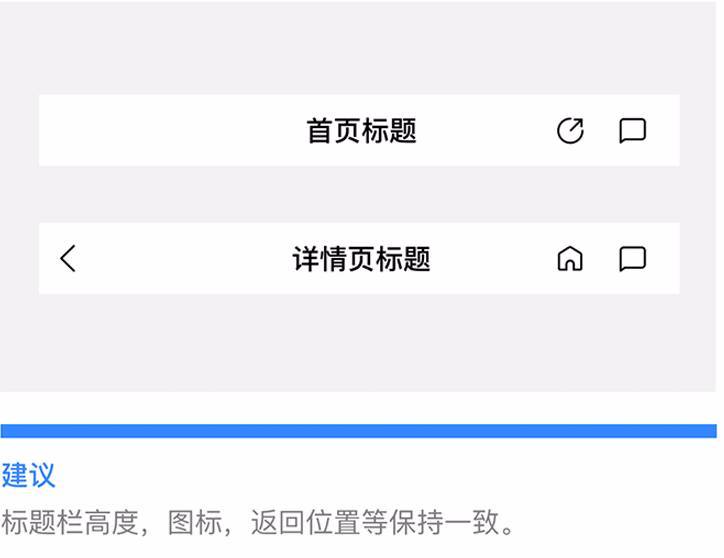
Task: Click the phrase 标题栏高度 in the suggestion text
Action: click(70, 522)
